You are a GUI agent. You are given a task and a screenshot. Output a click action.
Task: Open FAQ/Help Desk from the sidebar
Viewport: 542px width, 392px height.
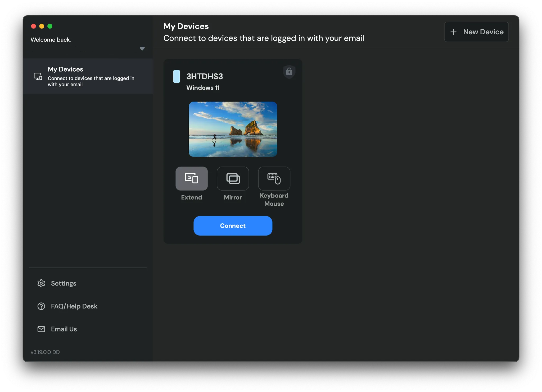point(74,306)
